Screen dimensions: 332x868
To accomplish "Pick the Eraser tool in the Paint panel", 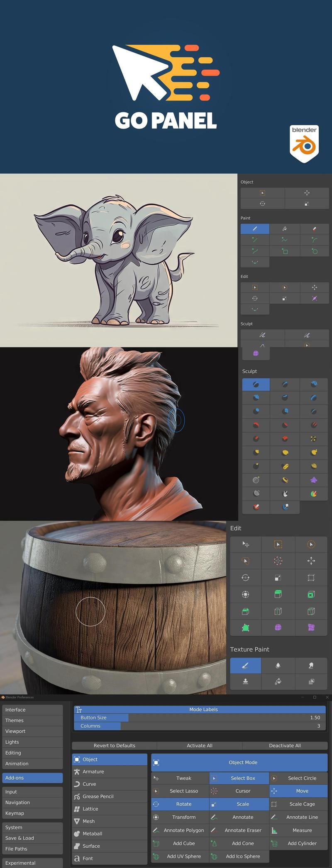I will (314, 229).
